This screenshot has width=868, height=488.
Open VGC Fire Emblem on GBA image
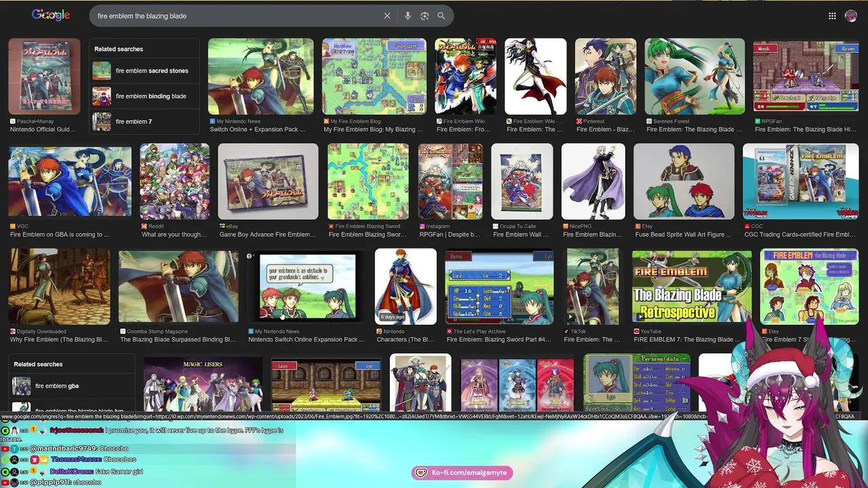click(x=70, y=182)
